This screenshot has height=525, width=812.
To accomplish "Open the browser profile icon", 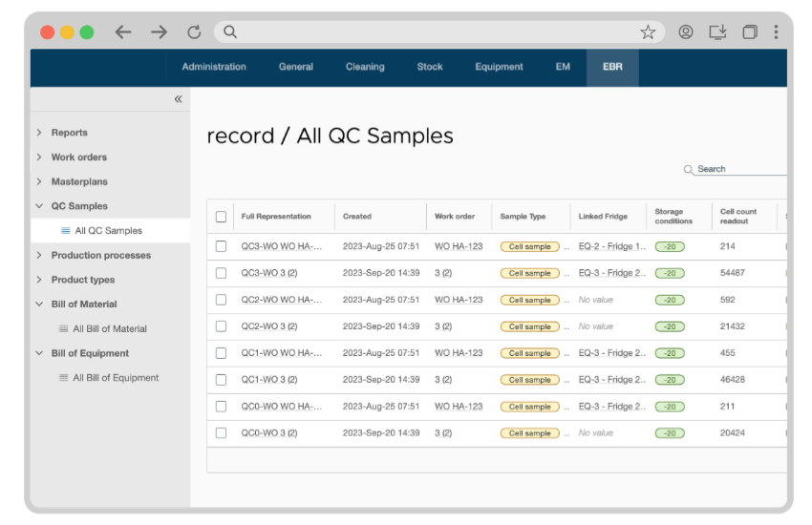I will 686,31.
